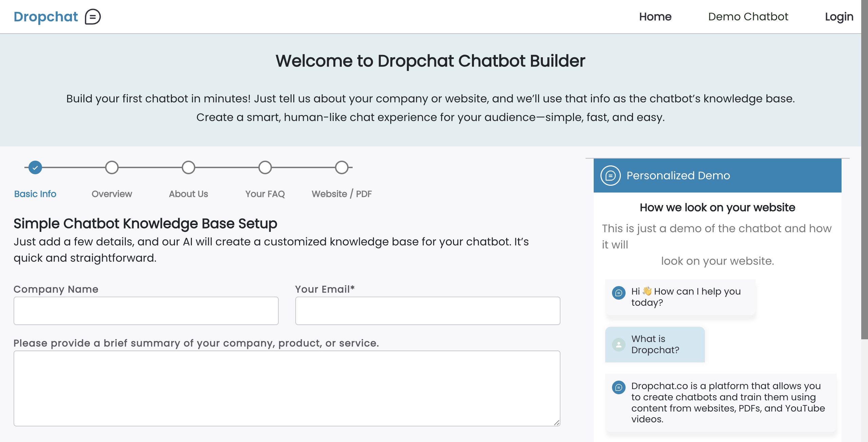Screen dimensions: 868x442
Task: Select the Website / PDF step circle
Action: click(342, 167)
